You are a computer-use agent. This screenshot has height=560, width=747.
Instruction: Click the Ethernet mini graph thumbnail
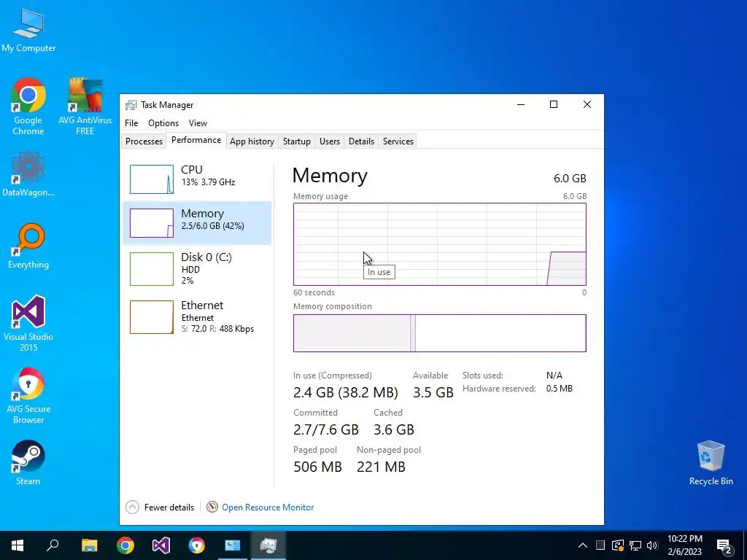[152, 317]
